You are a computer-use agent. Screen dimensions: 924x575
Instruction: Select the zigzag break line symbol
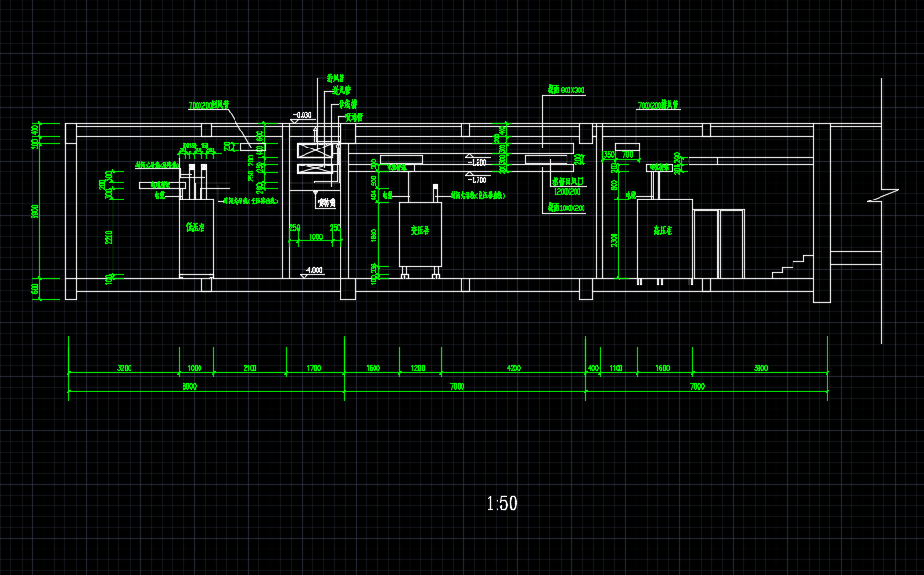coord(883,196)
